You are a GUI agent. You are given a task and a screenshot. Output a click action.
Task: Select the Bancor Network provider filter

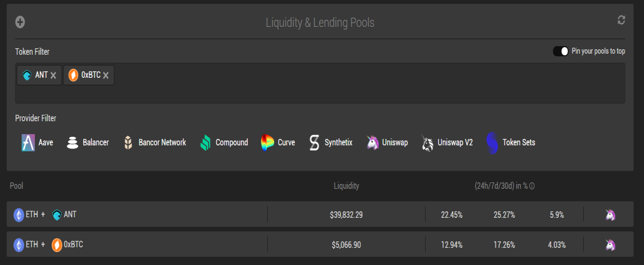155,143
